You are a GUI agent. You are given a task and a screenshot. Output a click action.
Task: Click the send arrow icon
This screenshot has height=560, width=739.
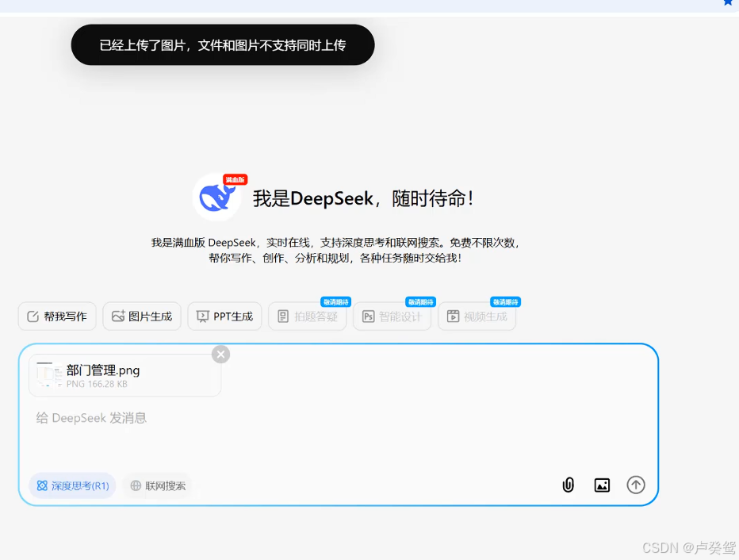tap(636, 485)
